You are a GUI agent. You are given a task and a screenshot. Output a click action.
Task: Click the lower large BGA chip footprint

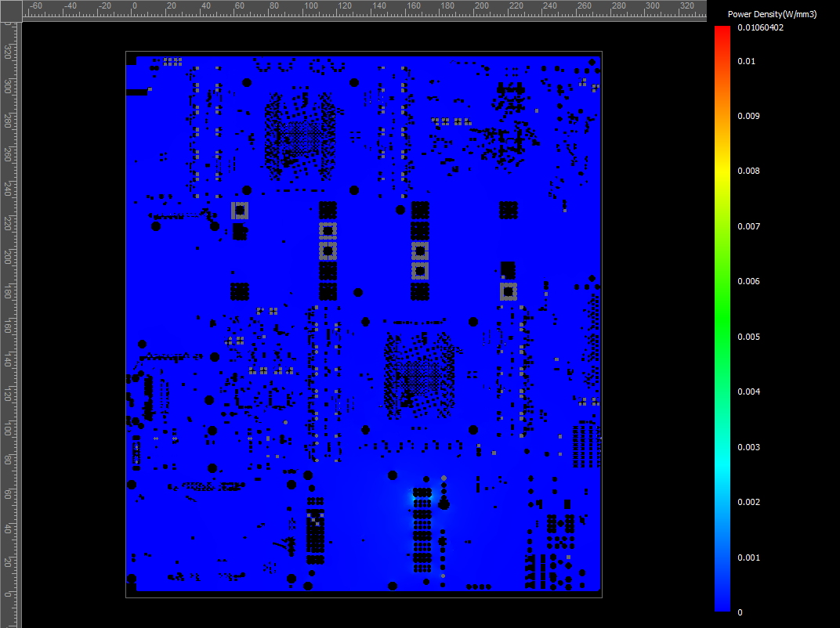419,376
